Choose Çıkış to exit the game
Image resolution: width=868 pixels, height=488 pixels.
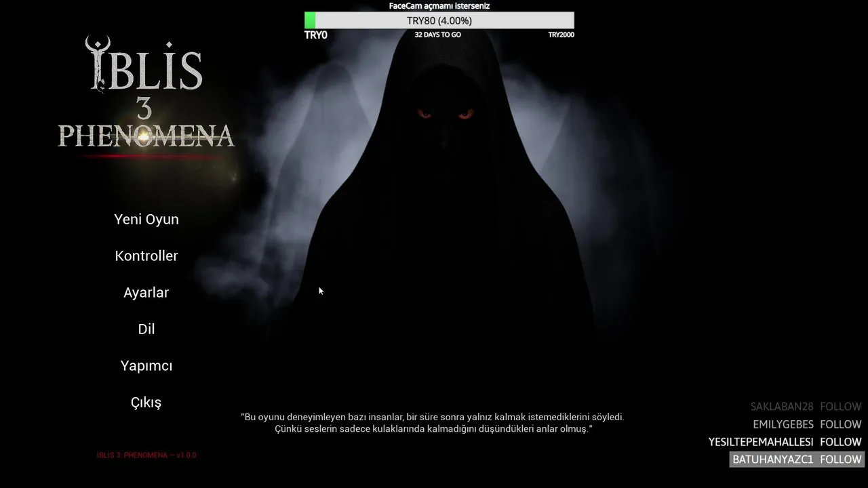tap(146, 403)
